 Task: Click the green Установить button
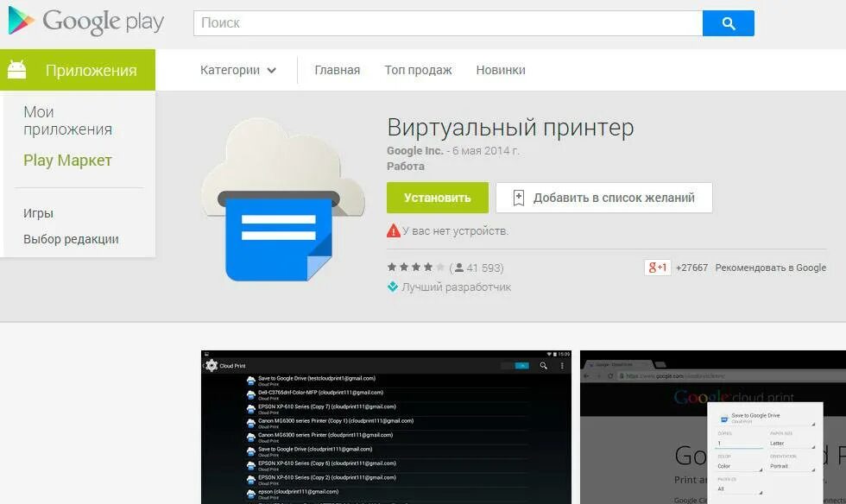(x=438, y=198)
